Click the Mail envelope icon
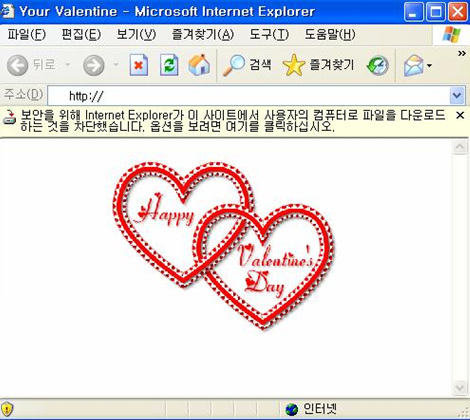This screenshot has height=420, width=470. 413,65
